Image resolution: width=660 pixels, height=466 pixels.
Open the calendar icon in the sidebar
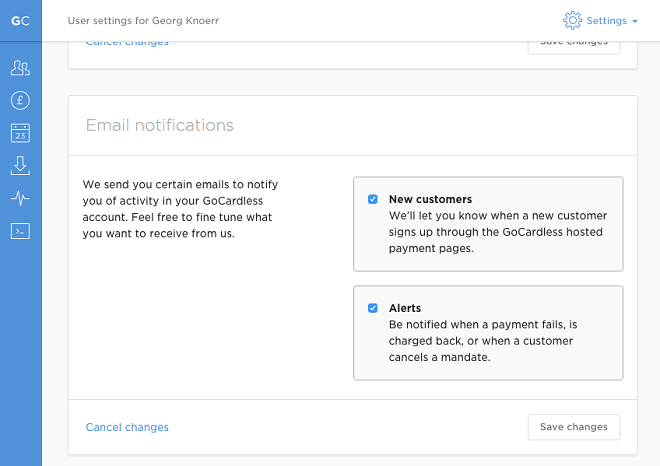point(20,133)
